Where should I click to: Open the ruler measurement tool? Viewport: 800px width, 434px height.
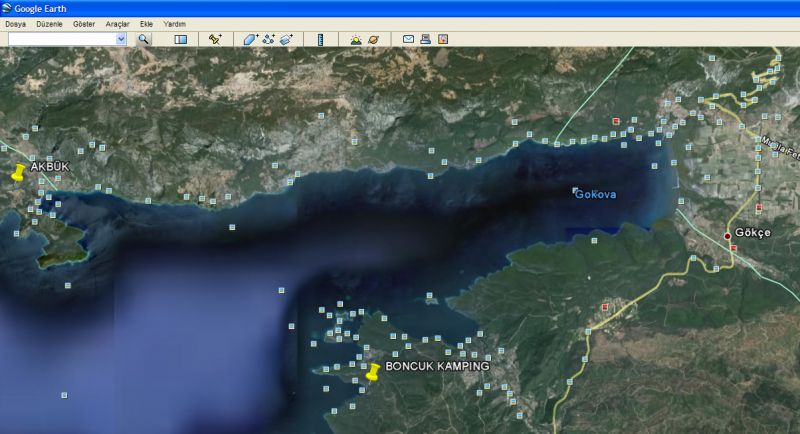(320, 39)
